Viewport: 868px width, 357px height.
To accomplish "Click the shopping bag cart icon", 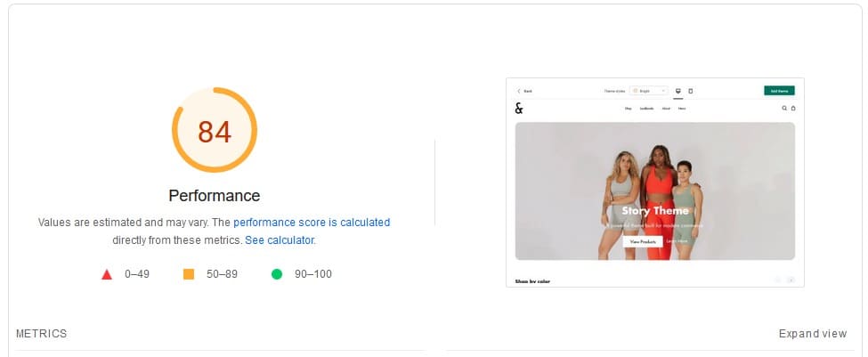I will click(x=793, y=109).
